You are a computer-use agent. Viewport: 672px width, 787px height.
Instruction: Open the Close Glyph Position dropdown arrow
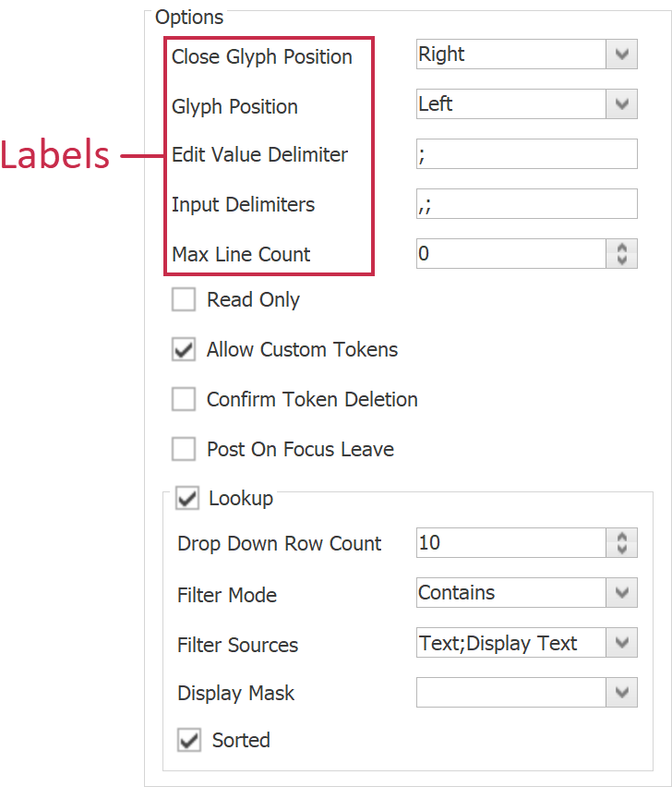click(x=621, y=54)
